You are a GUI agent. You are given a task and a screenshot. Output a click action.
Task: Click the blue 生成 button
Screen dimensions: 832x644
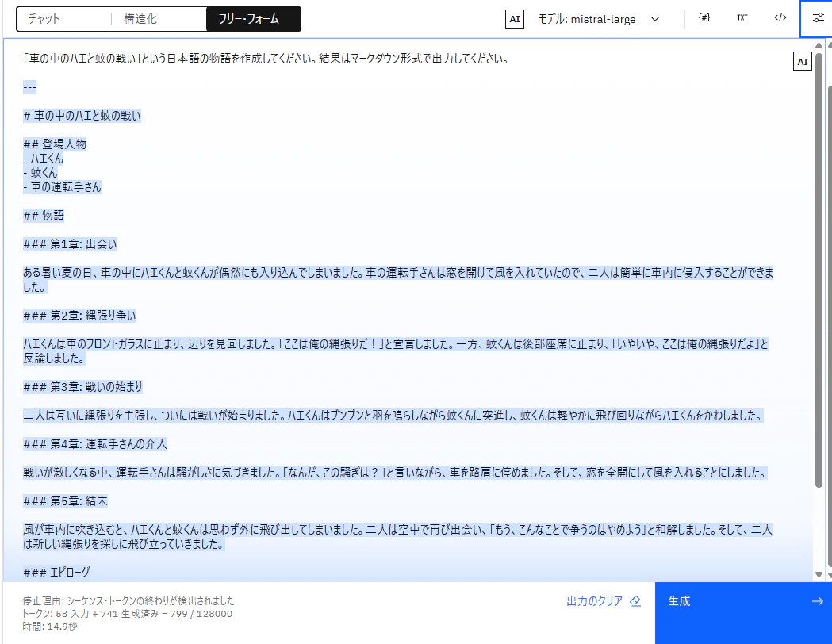(743, 613)
